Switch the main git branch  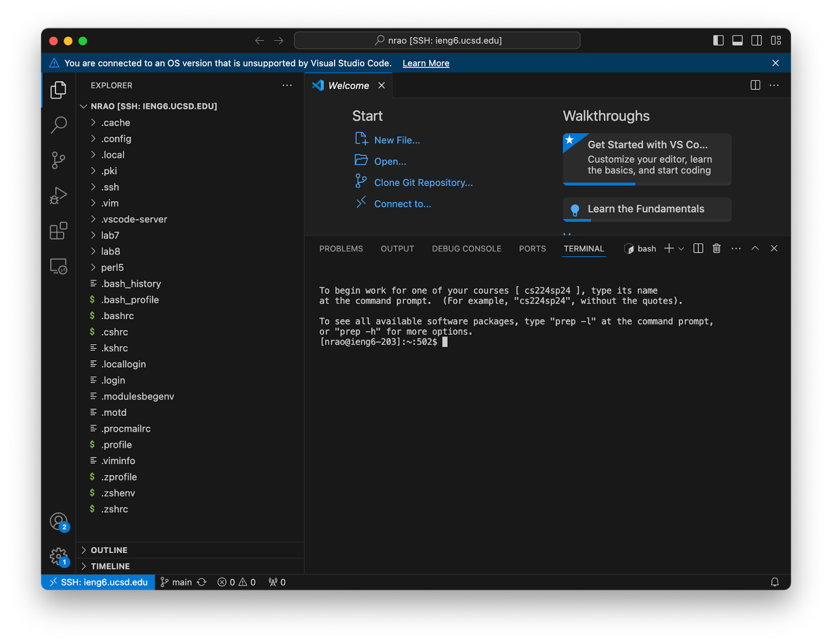(x=176, y=582)
